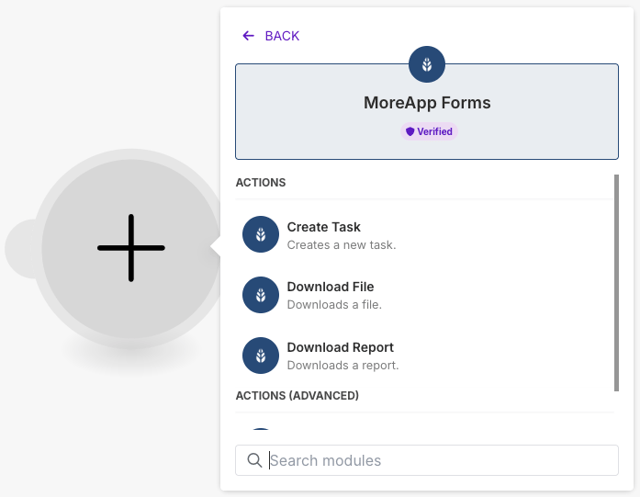
Task: Click the small handle left of the plus module
Action: coord(20,248)
